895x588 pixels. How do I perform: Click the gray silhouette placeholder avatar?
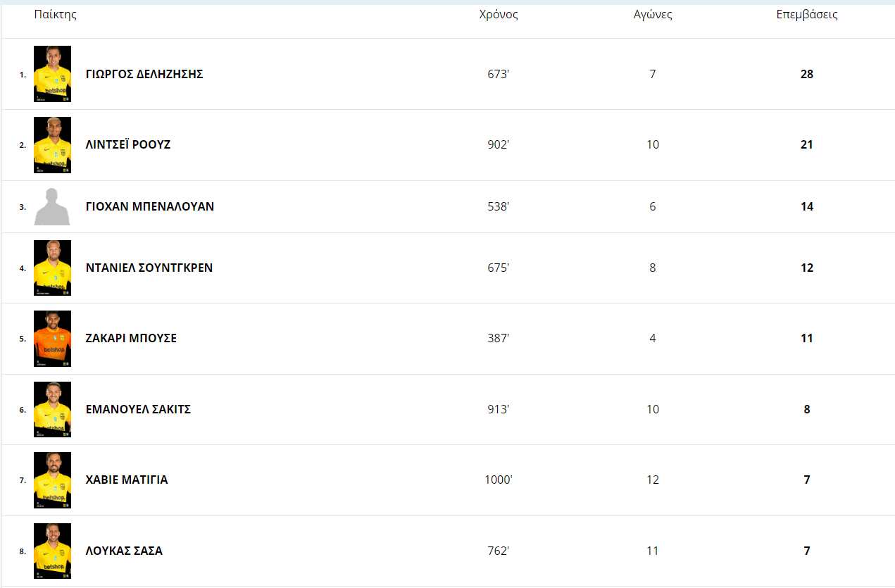coord(52,207)
